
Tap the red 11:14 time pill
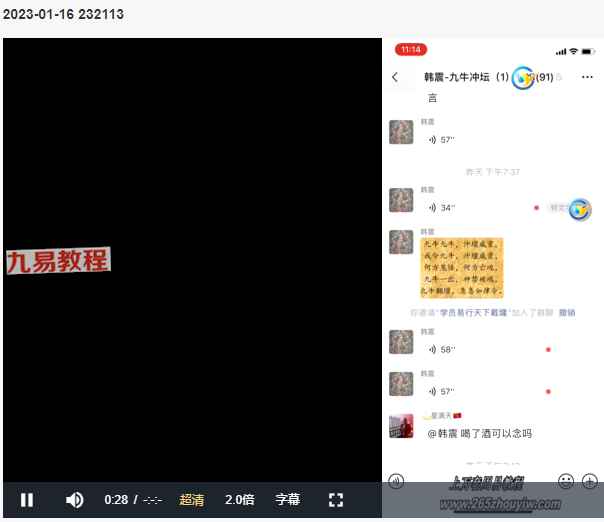point(411,49)
